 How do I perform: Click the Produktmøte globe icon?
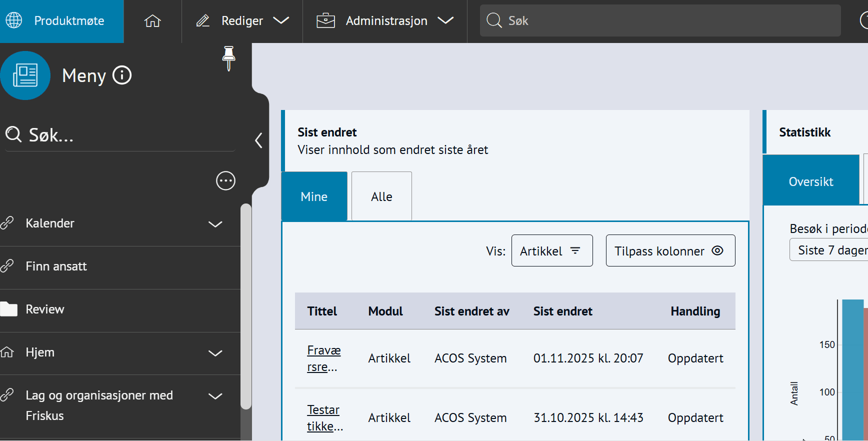[14, 20]
